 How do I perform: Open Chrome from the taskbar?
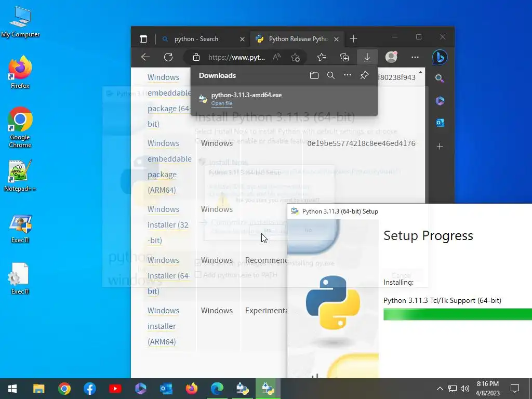64,389
